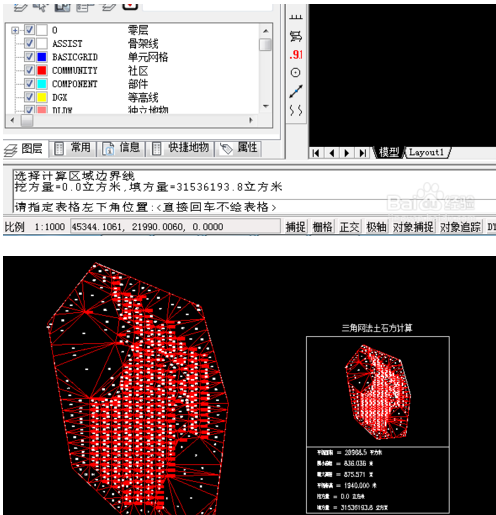Expand the layer 0 tree node
The width and height of the screenshot is (496, 515).
(15, 31)
